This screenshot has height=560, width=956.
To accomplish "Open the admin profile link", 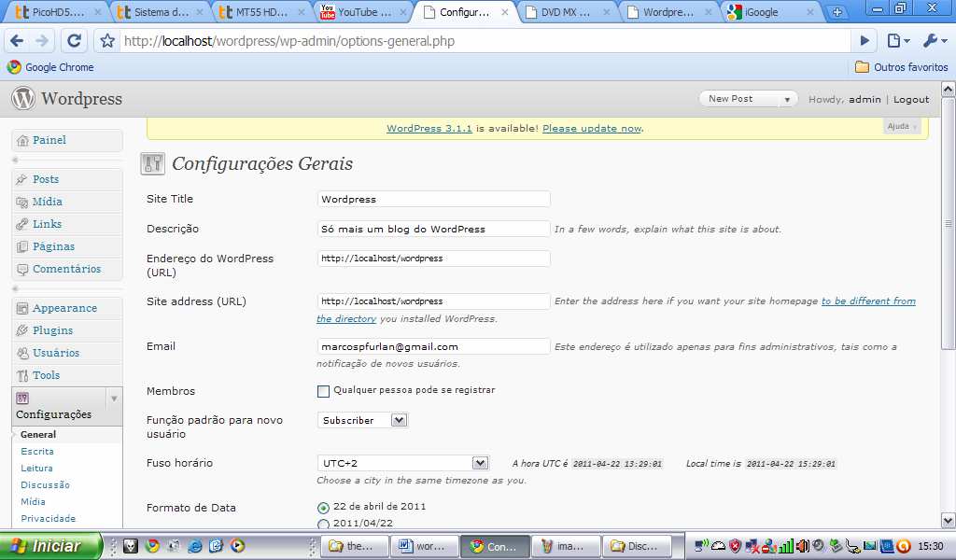I will (x=865, y=99).
